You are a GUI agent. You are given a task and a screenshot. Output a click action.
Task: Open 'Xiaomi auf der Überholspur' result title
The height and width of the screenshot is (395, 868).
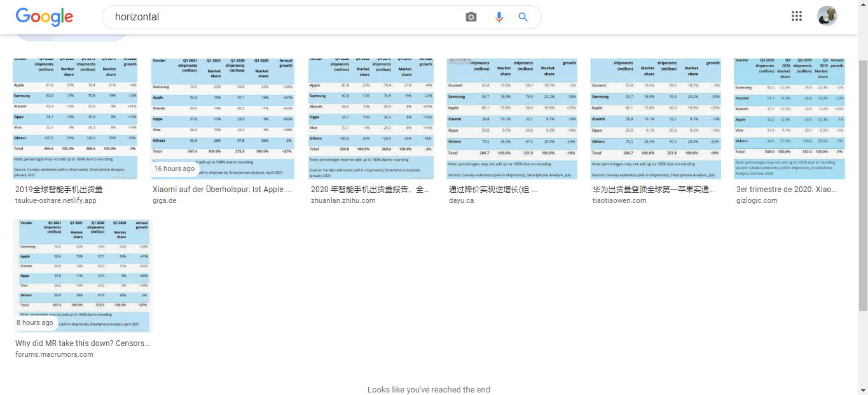tap(223, 190)
